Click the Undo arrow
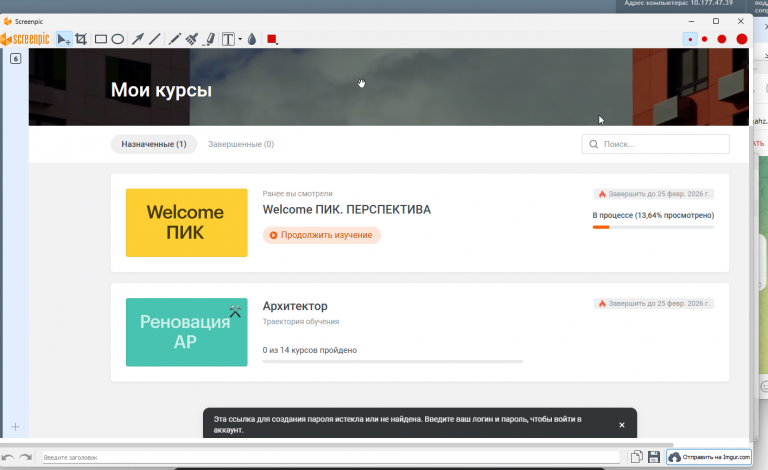768x470 pixels. pos(8,457)
